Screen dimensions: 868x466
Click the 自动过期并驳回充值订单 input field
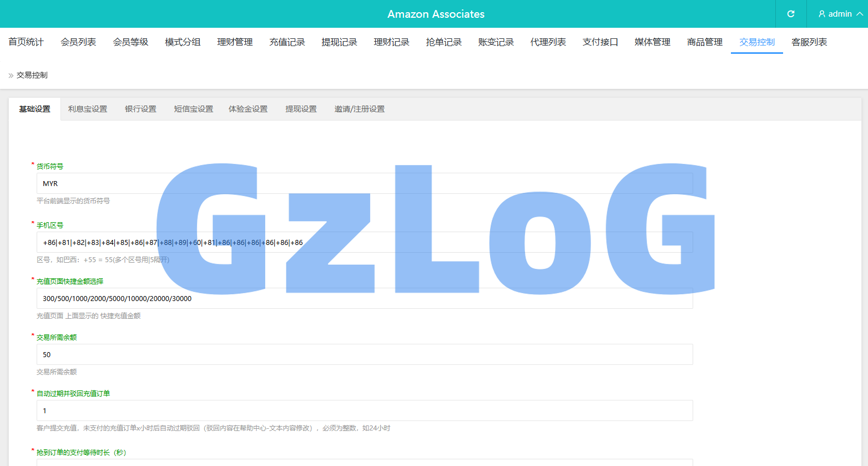pos(365,411)
